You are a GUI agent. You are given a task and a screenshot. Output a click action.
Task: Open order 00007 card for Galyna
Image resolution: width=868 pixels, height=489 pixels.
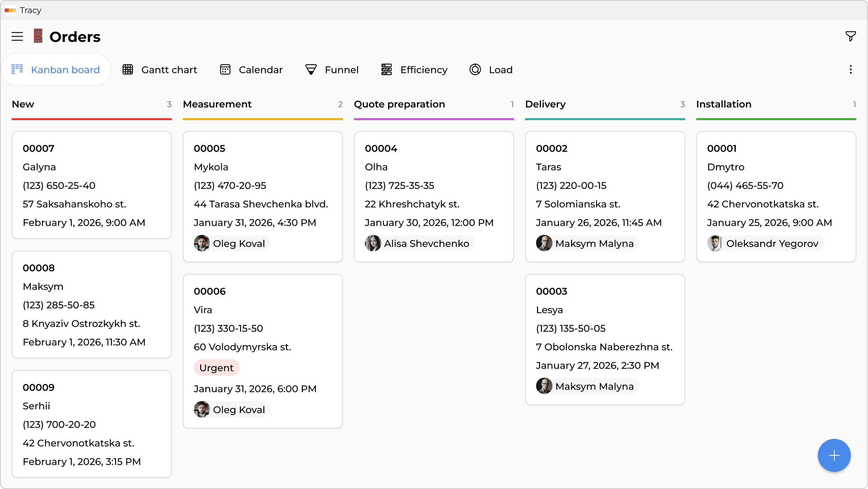(x=92, y=185)
